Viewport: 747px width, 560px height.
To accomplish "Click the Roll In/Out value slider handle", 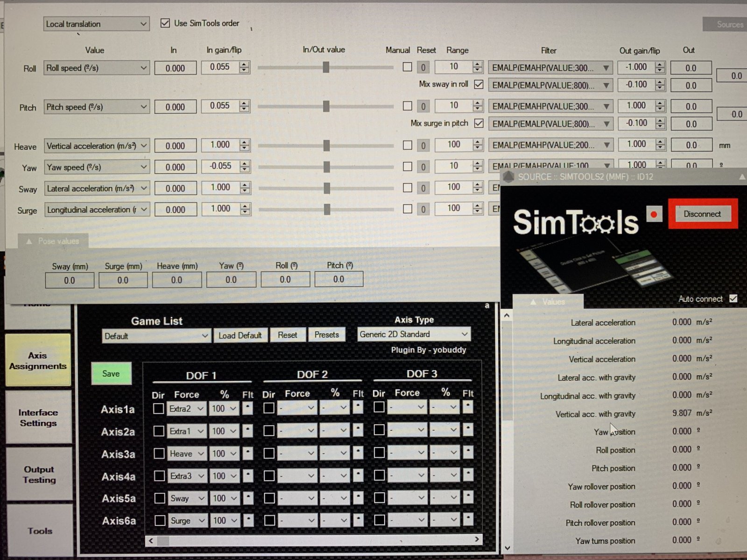I will [326, 67].
